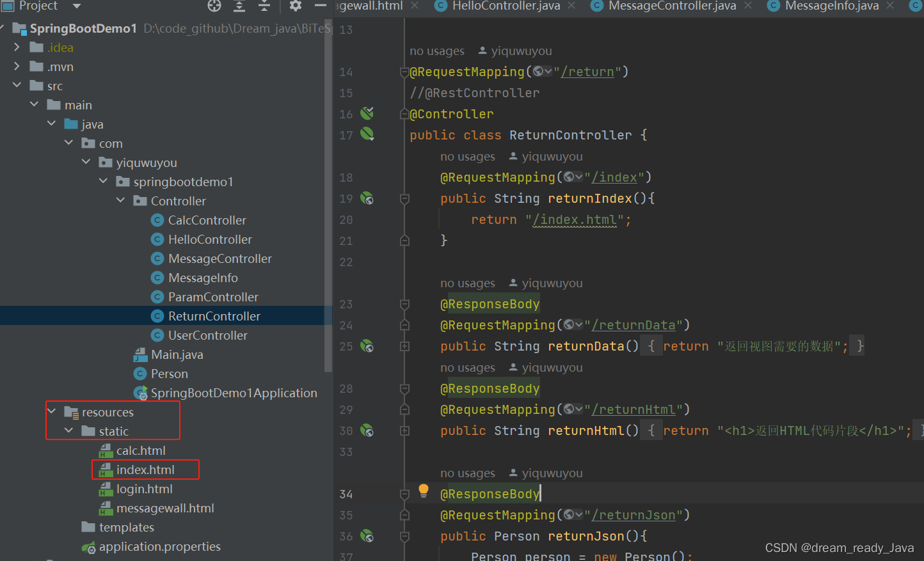Open URL globe dropdown for /returnJson mapping
The image size is (924, 561).
pos(573,515)
